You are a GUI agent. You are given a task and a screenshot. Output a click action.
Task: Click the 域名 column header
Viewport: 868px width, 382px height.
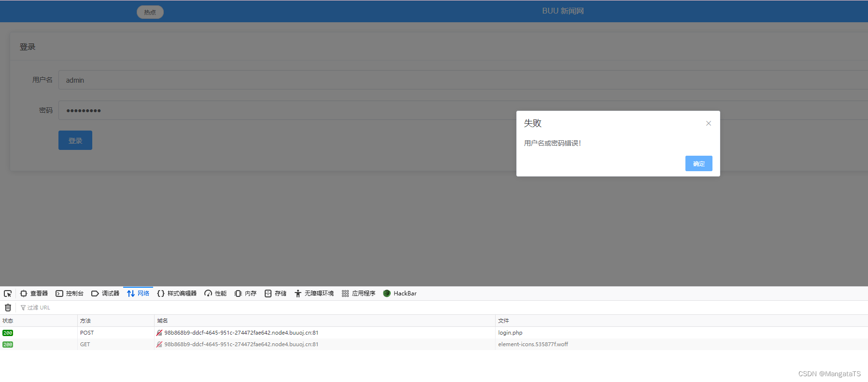click(x=325, y=321)
